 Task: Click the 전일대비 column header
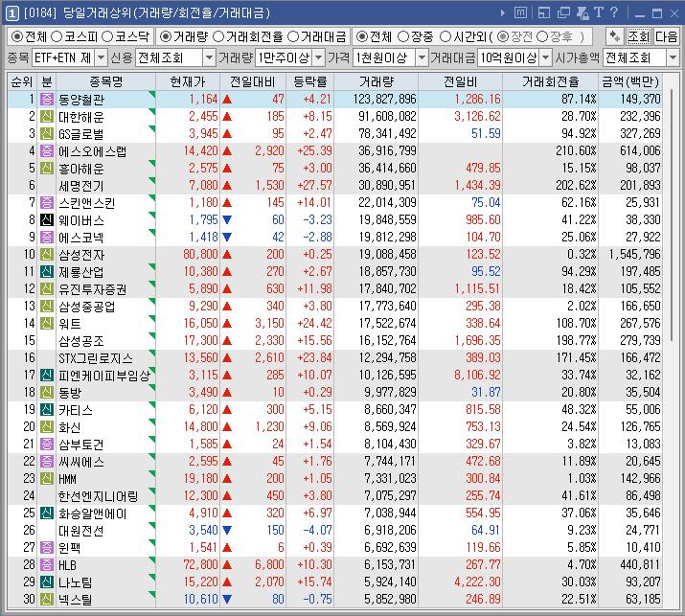coord(253,81)
